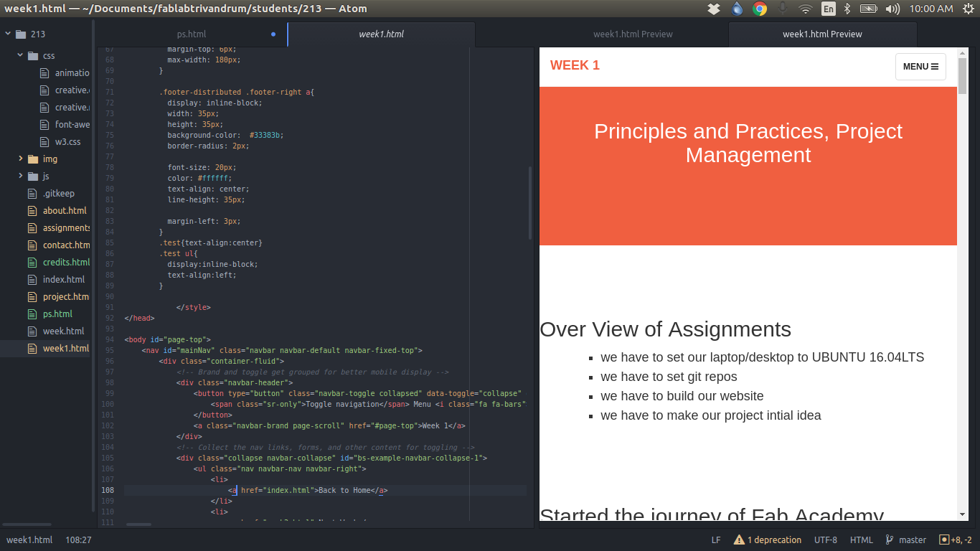Click the Wi-Fi network indicator
The height and width of the screenshot is (551, 980).
point(806,9)
